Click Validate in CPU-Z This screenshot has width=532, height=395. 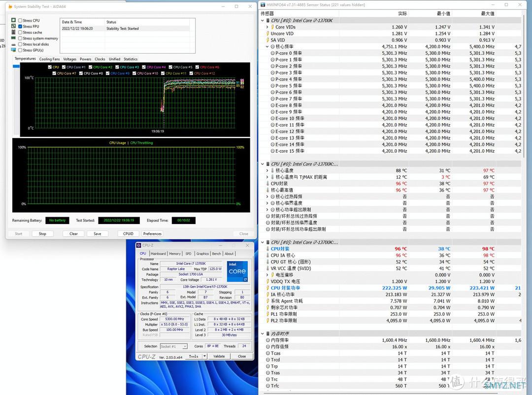[x=219, y=356]
